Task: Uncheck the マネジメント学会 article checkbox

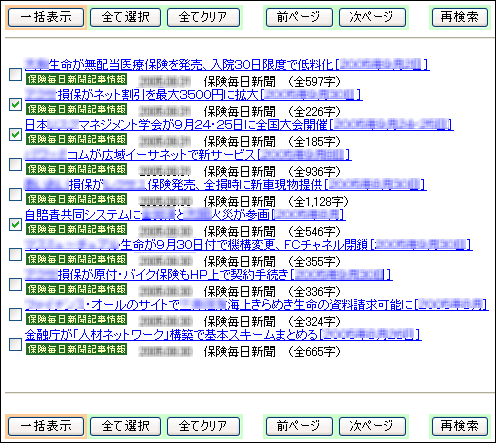Action: (15, 134)
